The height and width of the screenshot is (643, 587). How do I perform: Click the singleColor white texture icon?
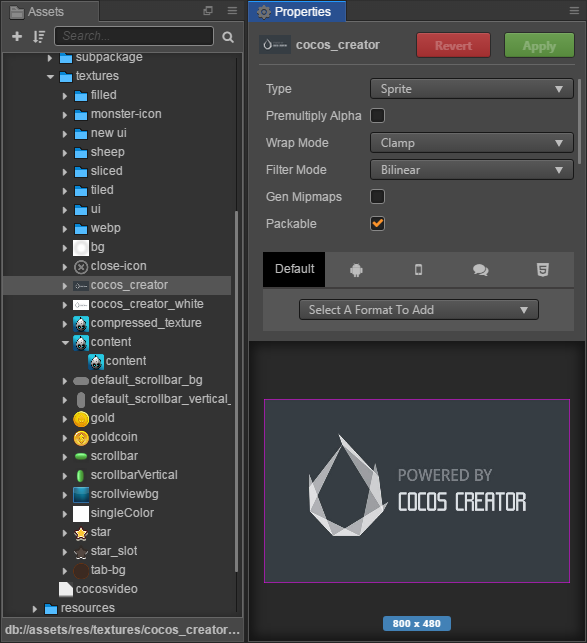(81, 514)
